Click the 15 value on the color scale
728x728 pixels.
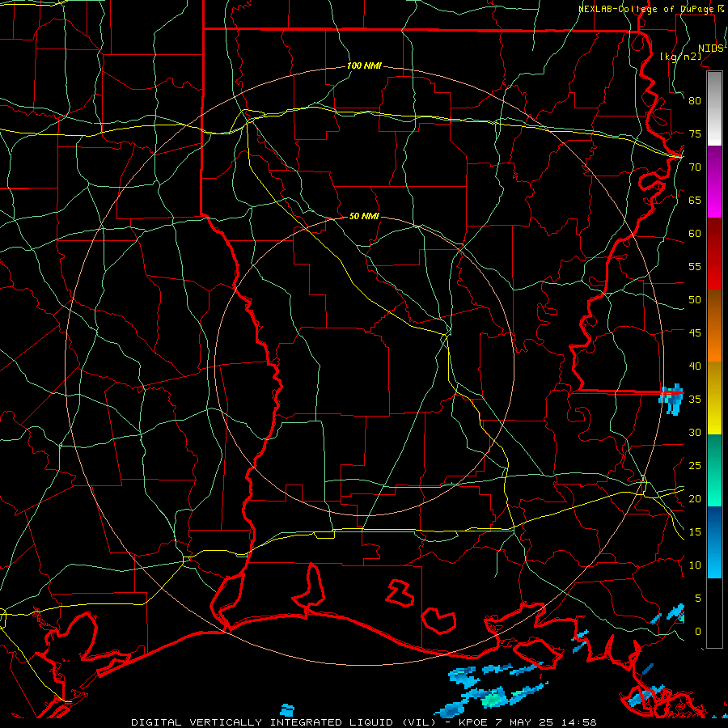click(x=695, y=532)
